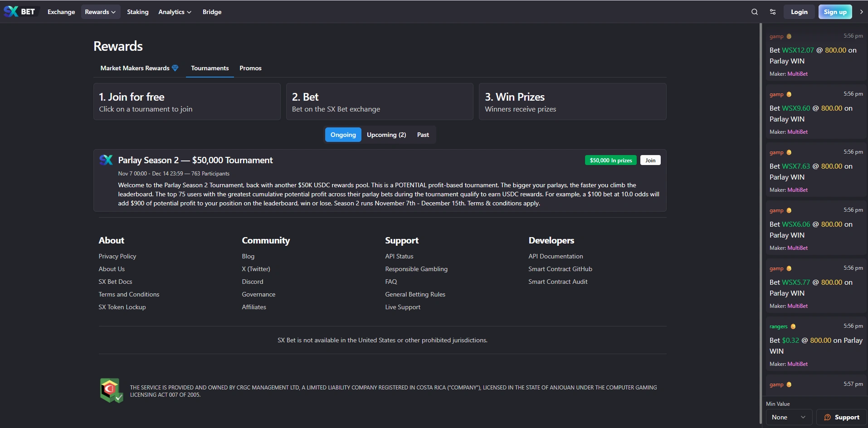Open Smart Contract GitHub link
The height and width of the screenshot is (428, 868).
coord(560,269)
